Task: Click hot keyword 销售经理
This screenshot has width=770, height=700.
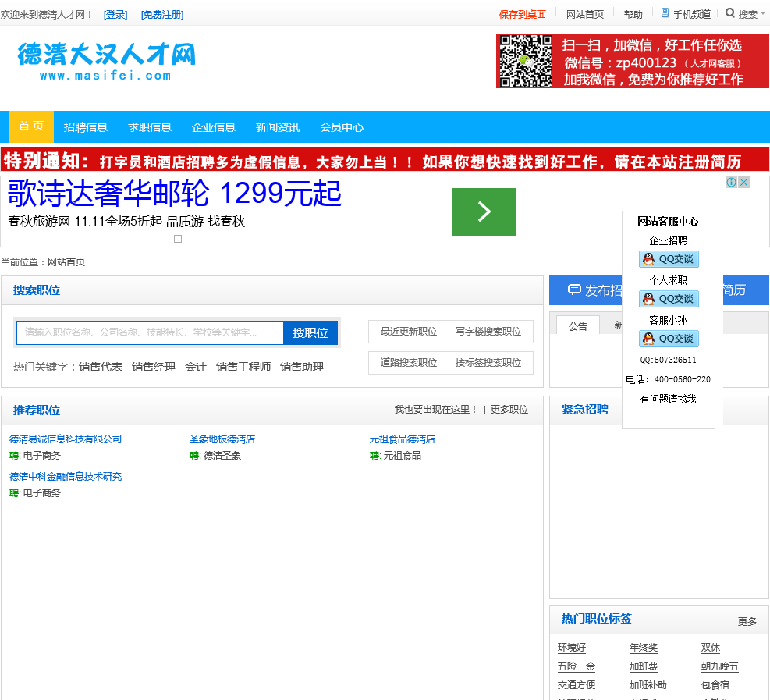Action: click(154, 367)
